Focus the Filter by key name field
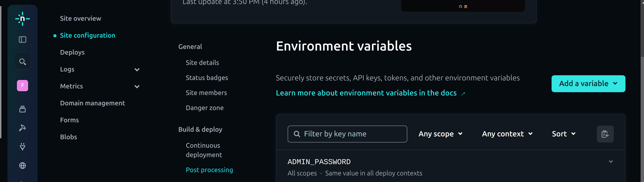644x182 pixels. click(x=347, y=134)
